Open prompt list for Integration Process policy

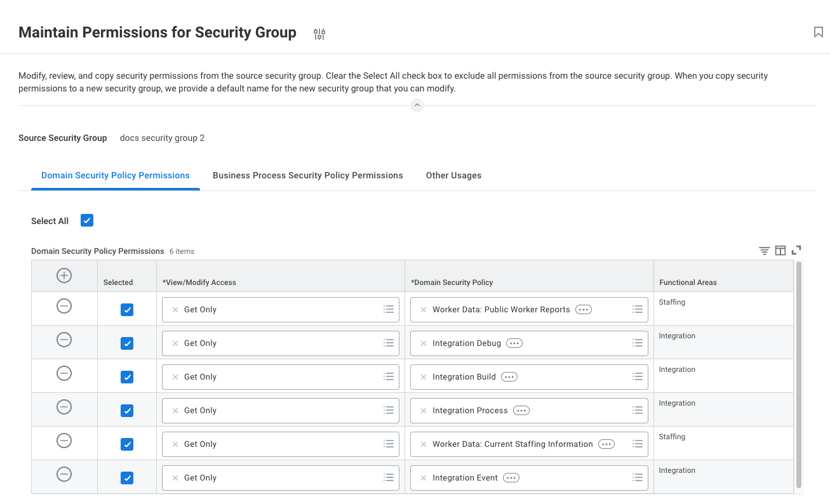(x=638, y=411)
